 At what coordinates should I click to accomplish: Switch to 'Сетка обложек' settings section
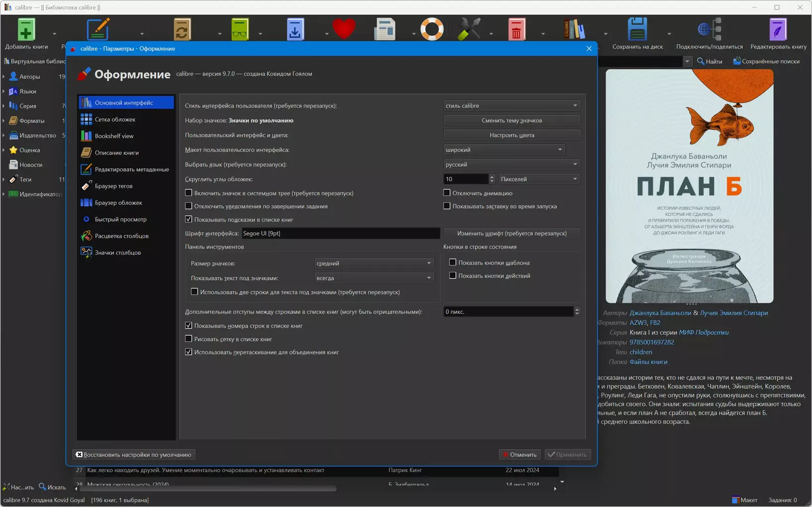point(115,119)
